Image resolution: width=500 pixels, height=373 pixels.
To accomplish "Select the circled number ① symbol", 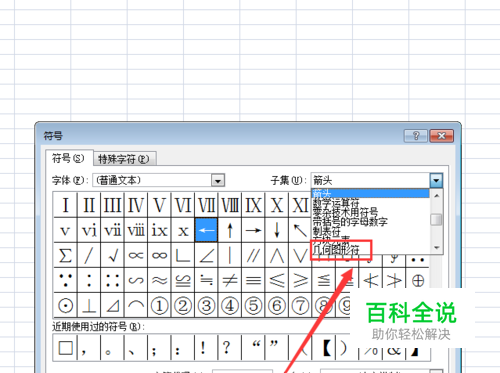I will [159, 305].
